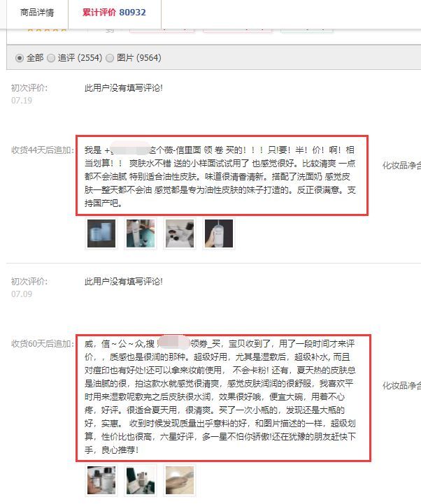Click the 收货60天后追加 label
The height and width of the screenshot is (504, 421).
pos(43,344)
